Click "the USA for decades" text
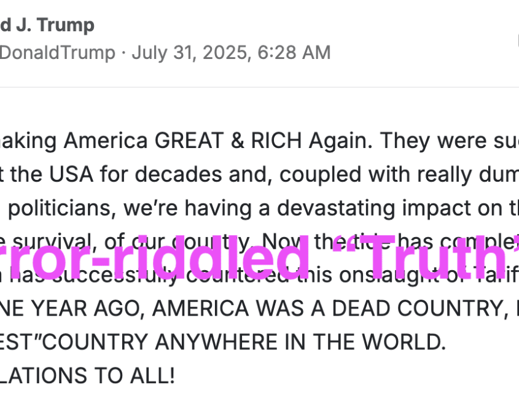This screenshot has height=420, width=519. [116, 174]
